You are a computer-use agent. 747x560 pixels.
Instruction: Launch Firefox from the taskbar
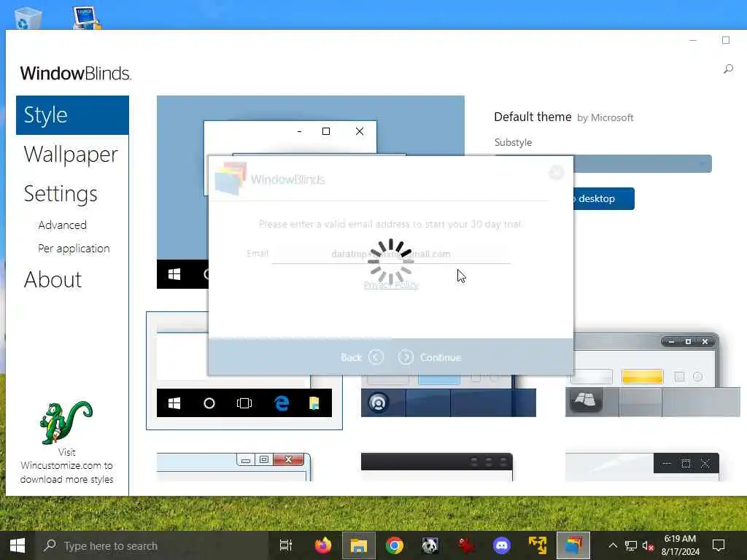pos(323,545)
